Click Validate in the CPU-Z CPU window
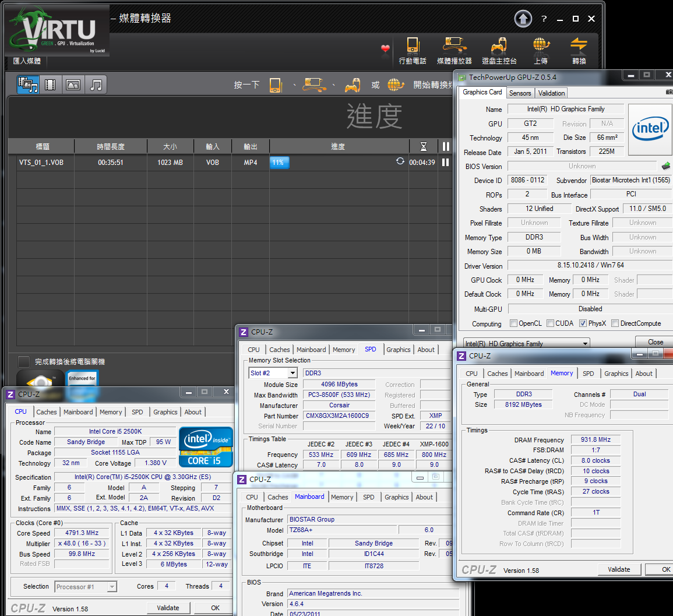This screenshot has height=616, width=673. pyautogui.click(x=168, y=608)
